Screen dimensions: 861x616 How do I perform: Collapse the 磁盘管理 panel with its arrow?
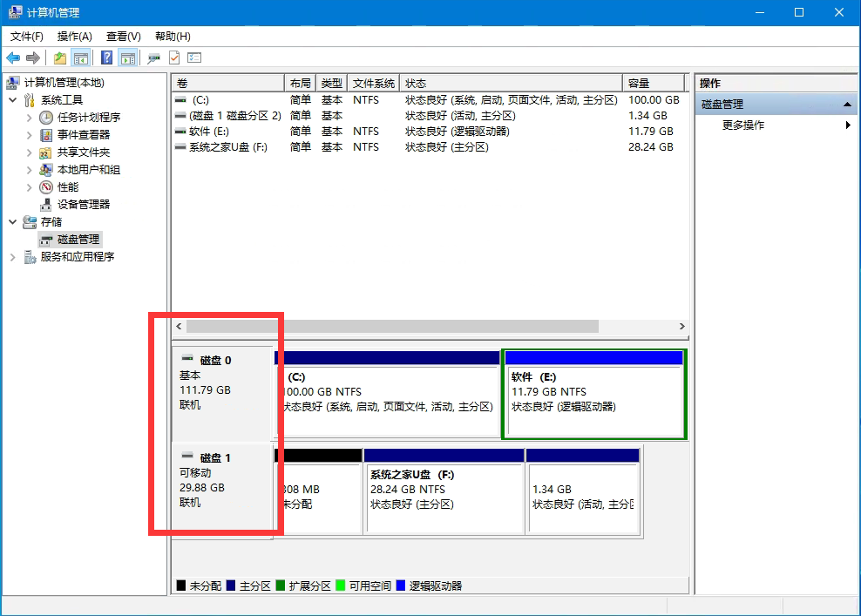pos(846,103)
